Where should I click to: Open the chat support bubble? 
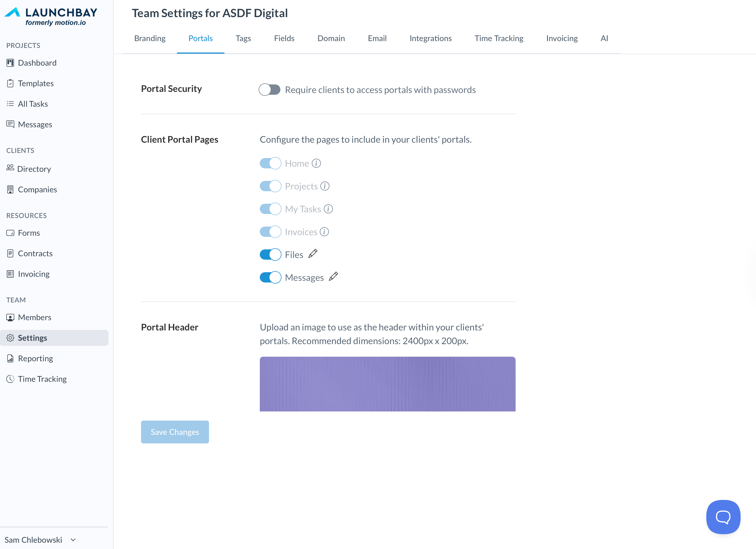click(x=723, y=517)
